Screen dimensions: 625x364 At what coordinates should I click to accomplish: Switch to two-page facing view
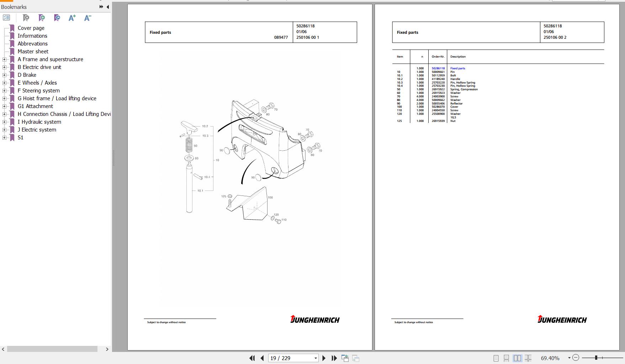click(x=517, y=358)
